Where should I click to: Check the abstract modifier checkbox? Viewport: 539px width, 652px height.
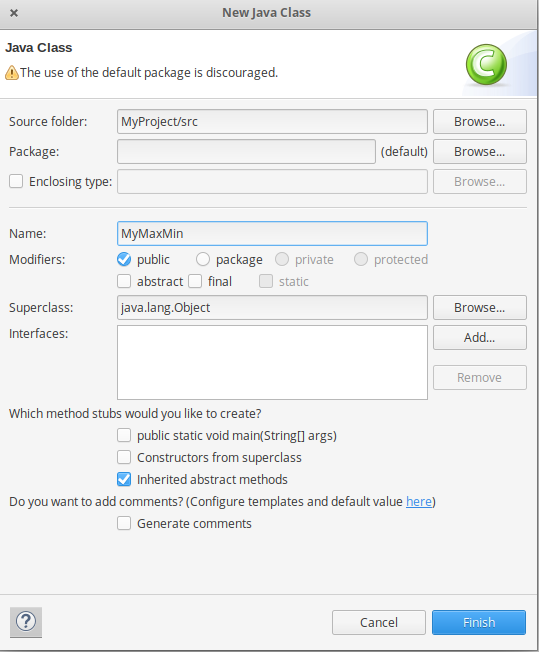[x=124, y=281]
